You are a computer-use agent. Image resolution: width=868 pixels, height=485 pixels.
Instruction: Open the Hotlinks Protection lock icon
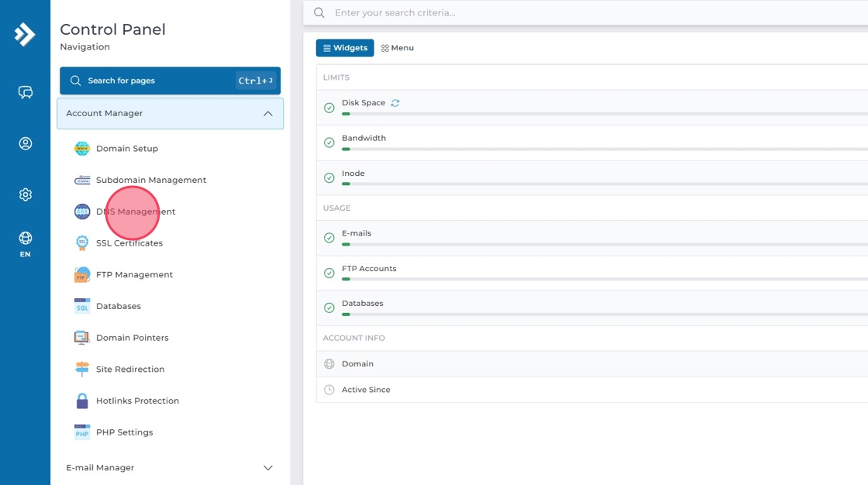click(82, 401)
